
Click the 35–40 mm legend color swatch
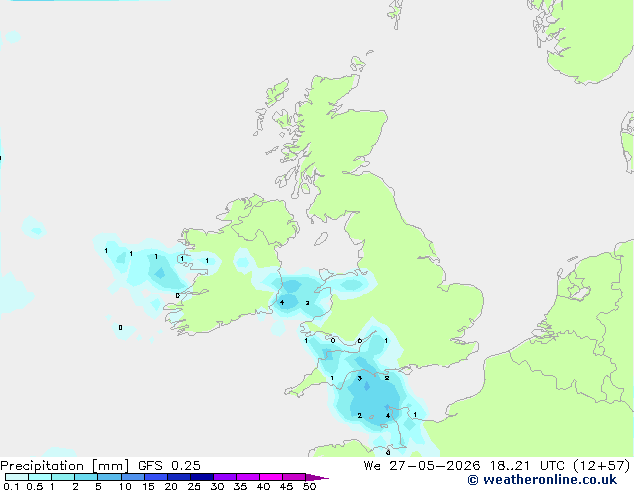[248, 477]
